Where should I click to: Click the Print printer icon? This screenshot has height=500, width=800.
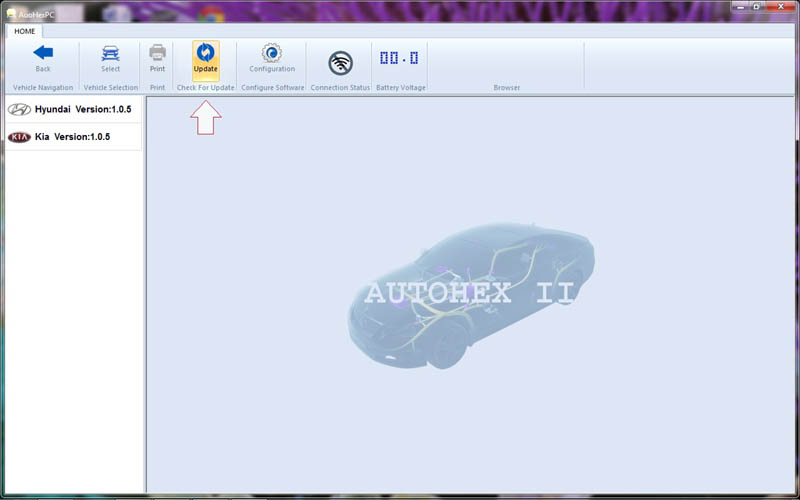(157, 53)
